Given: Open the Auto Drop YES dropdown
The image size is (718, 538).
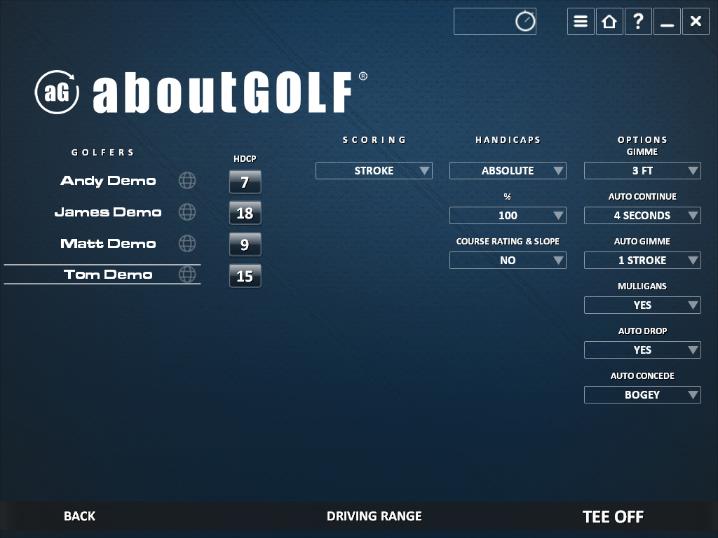Looking at the screenshot, I should click(642, 350).
